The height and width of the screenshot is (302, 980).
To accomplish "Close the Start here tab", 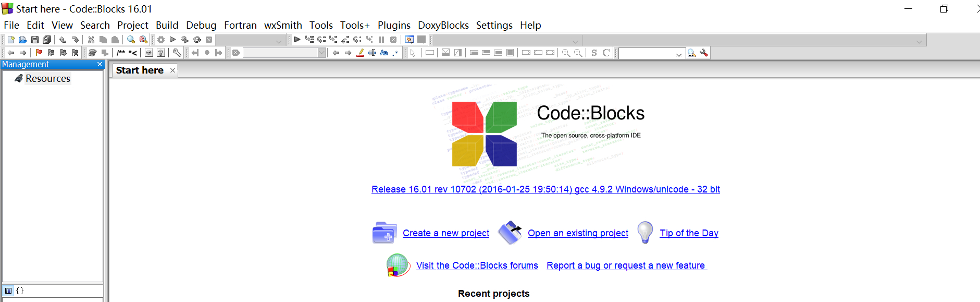I will [x=172, y=70].
